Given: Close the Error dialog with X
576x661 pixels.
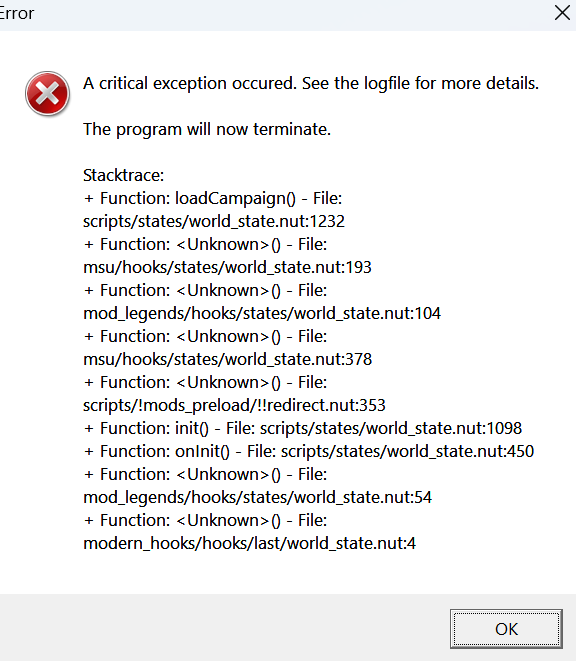Looking at the screenshot, I should click(562, 13).
